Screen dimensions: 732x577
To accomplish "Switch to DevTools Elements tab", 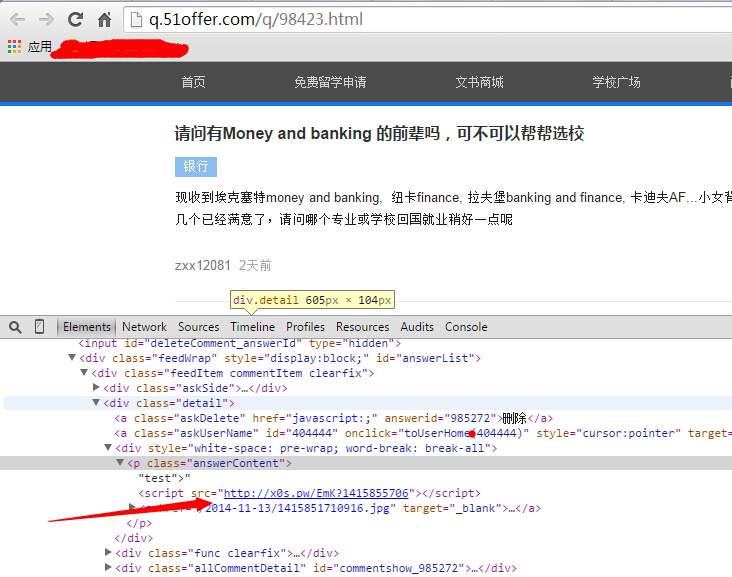I will (87, 327).
